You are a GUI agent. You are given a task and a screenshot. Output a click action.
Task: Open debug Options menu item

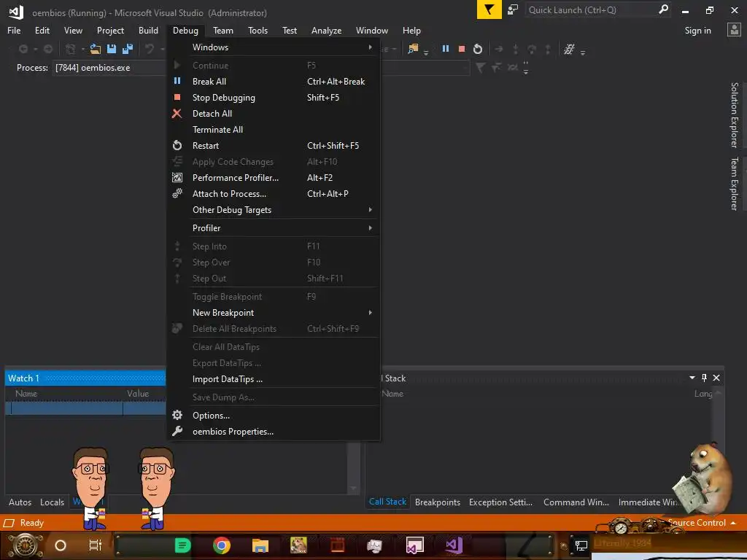(x=274, y=415)
